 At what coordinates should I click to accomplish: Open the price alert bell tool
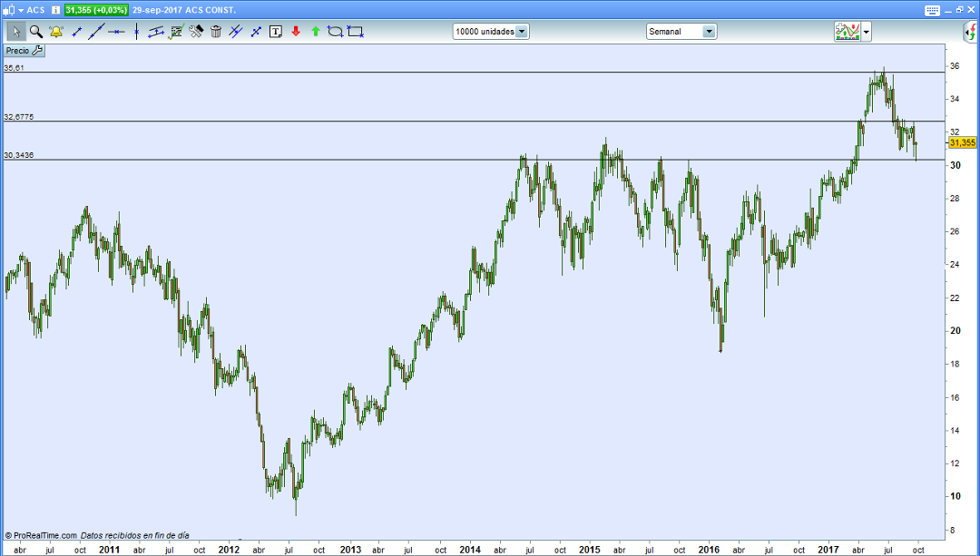55,31
